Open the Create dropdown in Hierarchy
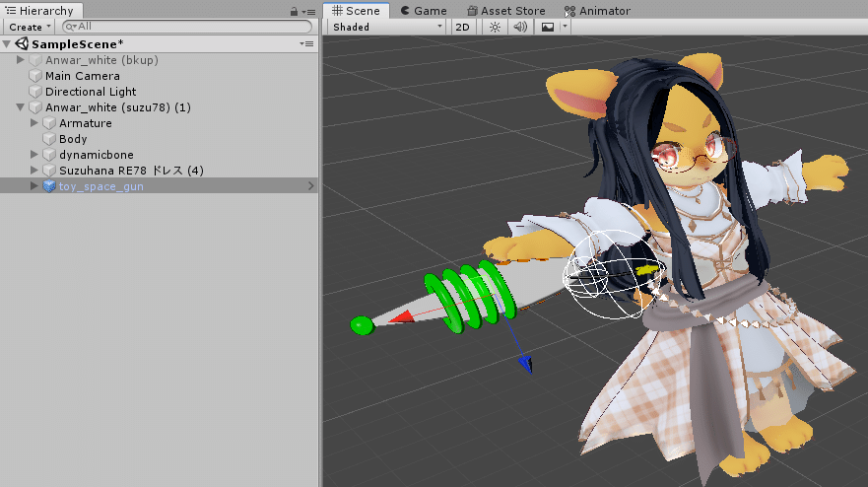868x487 pixels. 30,27
